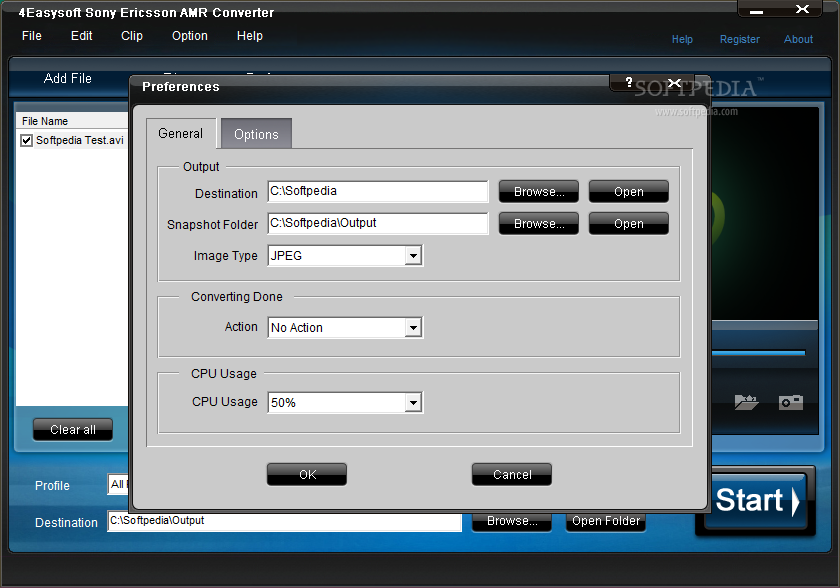
Task: Open the Profile dropdown in main window
Action: (x=118, y=485)
